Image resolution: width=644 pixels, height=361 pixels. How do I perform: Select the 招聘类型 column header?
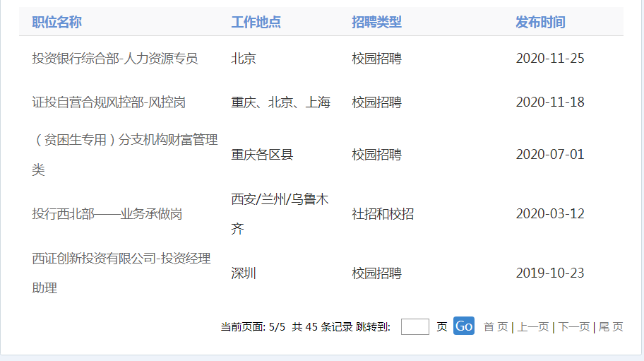point(376,23)
